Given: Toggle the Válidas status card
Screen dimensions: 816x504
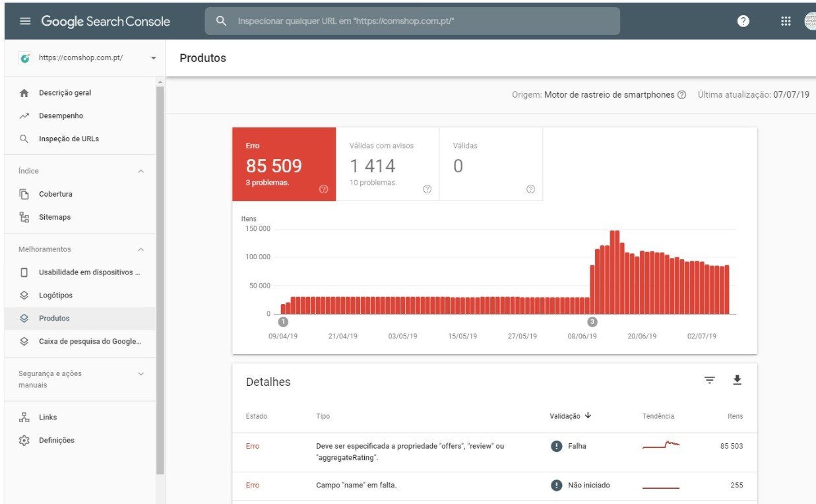Looking at the screenshot, I should [491, 164].
